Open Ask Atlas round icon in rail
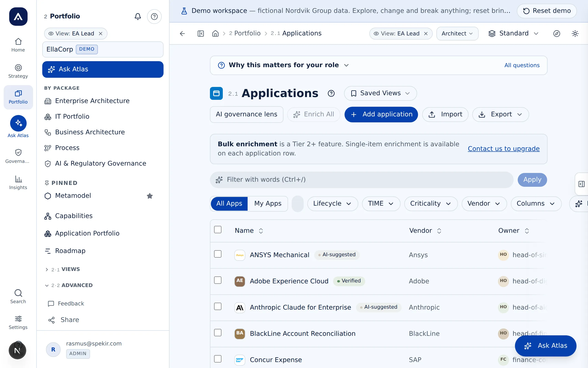 pyautogui.click(x=18, y=123)
